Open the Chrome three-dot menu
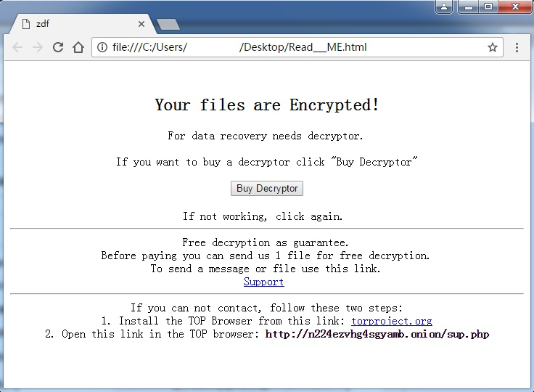Screen dimensions: 534x392 (517, 47)
